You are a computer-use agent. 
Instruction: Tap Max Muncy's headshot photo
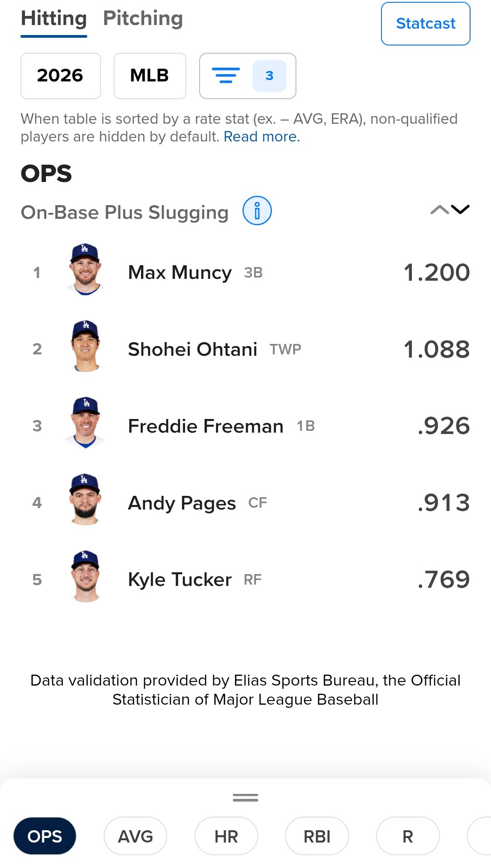pos(85,269)
